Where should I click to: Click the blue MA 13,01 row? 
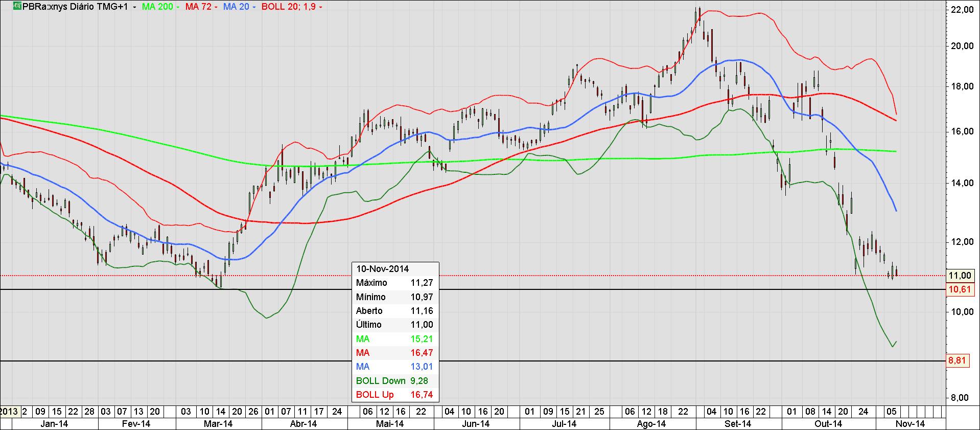(x=395, y=367)
